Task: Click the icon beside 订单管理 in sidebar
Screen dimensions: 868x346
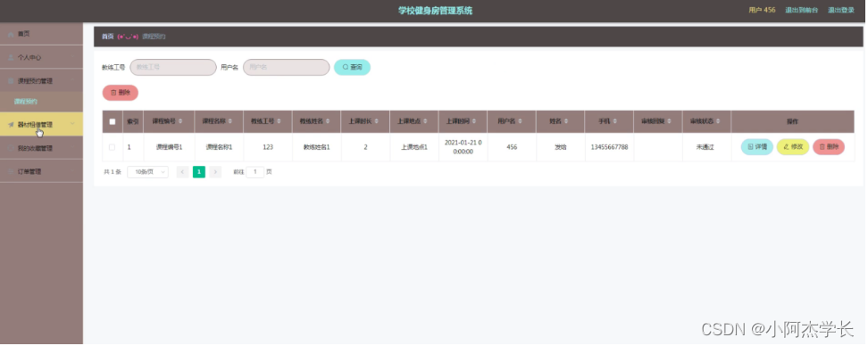Action: [x=11, y=172]
